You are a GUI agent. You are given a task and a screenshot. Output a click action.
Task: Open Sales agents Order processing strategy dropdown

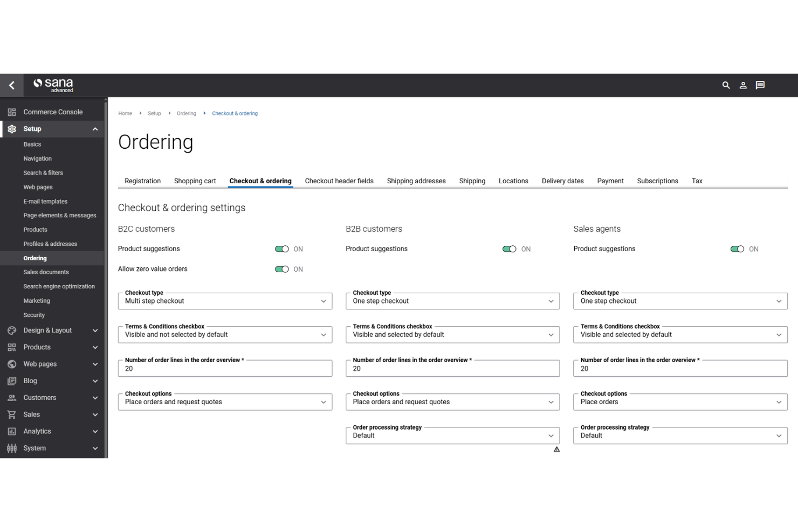(680, 436)
